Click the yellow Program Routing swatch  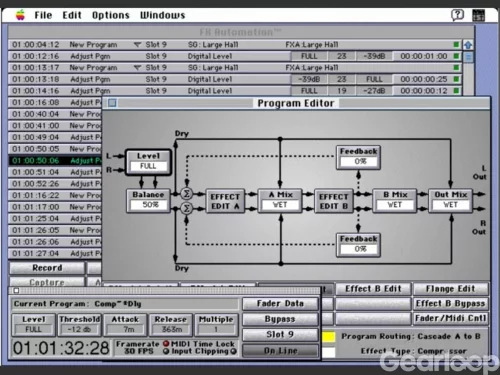pos(329,337)
